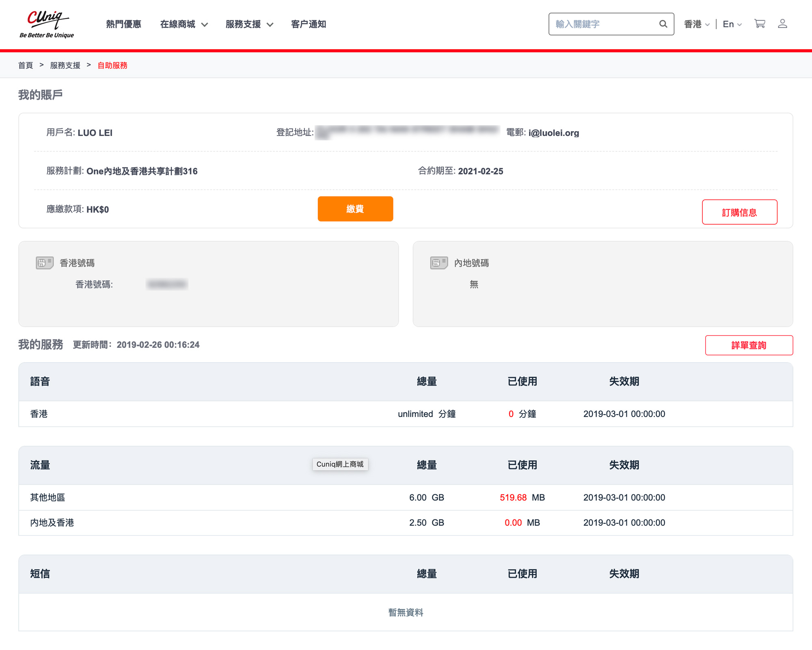Expand the 服務支援 dropdown menu

(x=249, y=24)
